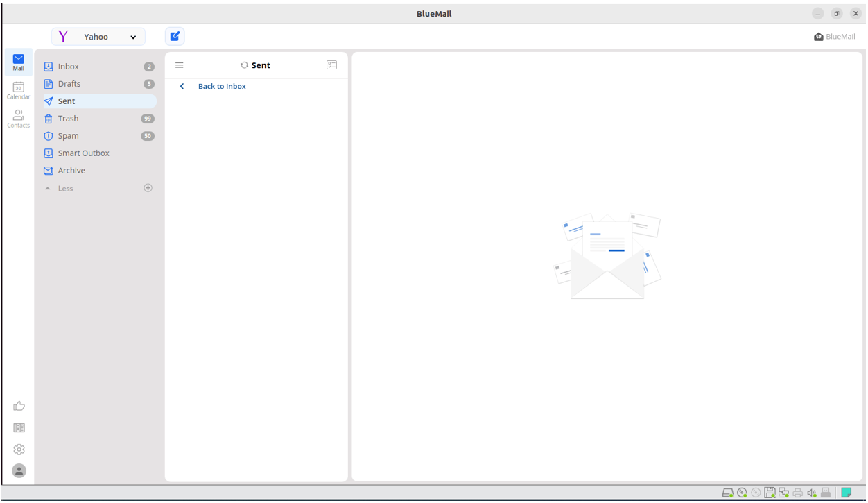Click Back to Inbox link

(222, 87)
